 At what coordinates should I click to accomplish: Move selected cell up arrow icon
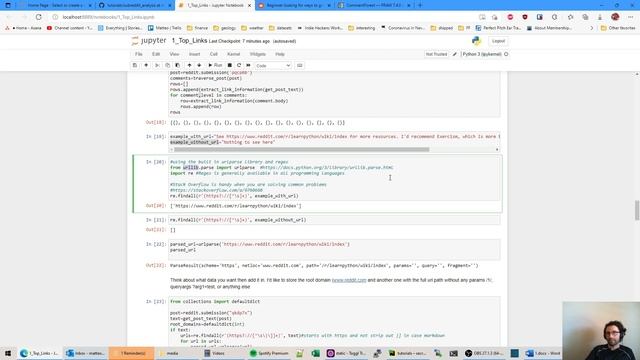pos(189,65)
